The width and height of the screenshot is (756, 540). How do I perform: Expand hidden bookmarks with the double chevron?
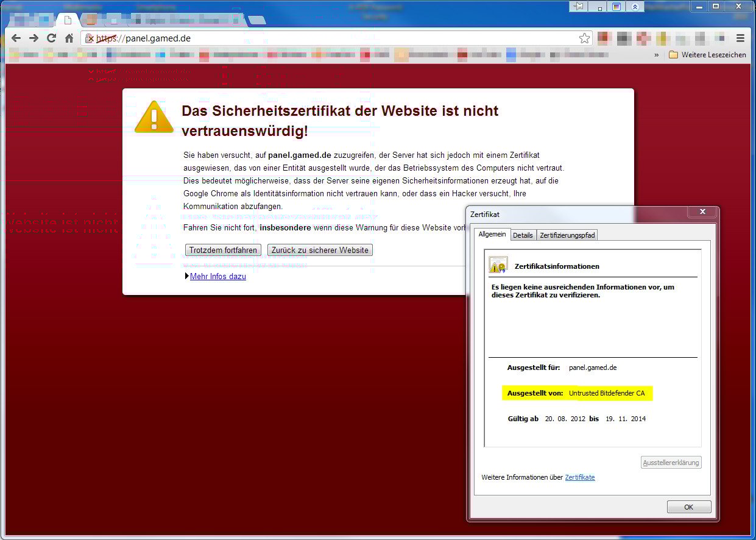(657, 55)
